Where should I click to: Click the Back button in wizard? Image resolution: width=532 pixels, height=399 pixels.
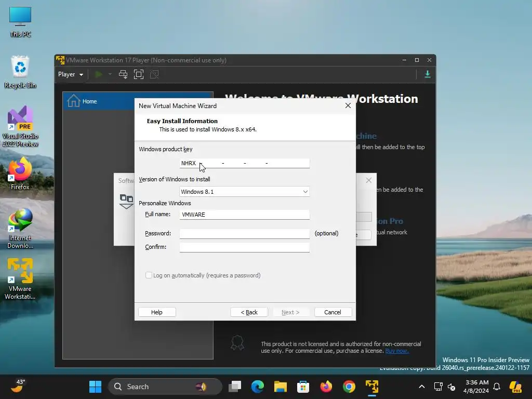249,312
